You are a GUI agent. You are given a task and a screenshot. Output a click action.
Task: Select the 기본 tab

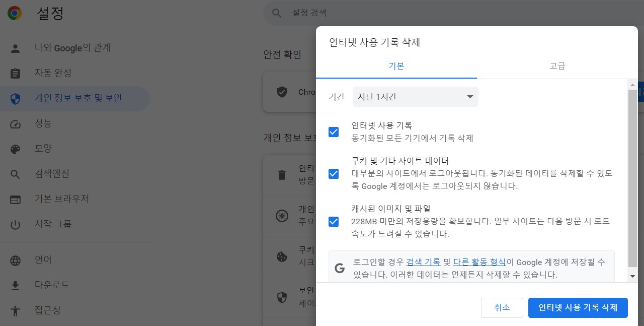pos(396,66)
